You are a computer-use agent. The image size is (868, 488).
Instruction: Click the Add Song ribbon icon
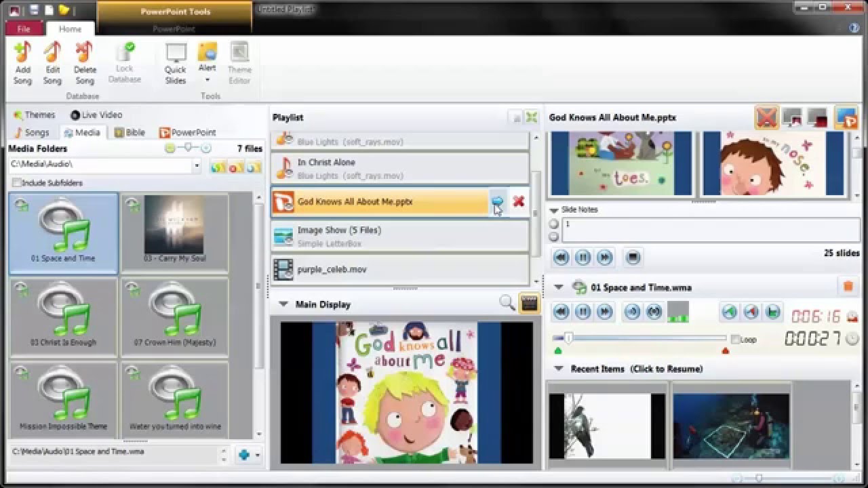tap(22, 62)
